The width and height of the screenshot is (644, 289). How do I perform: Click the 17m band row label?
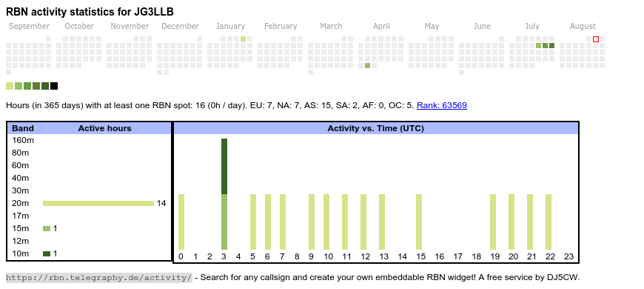pos(21,216)
